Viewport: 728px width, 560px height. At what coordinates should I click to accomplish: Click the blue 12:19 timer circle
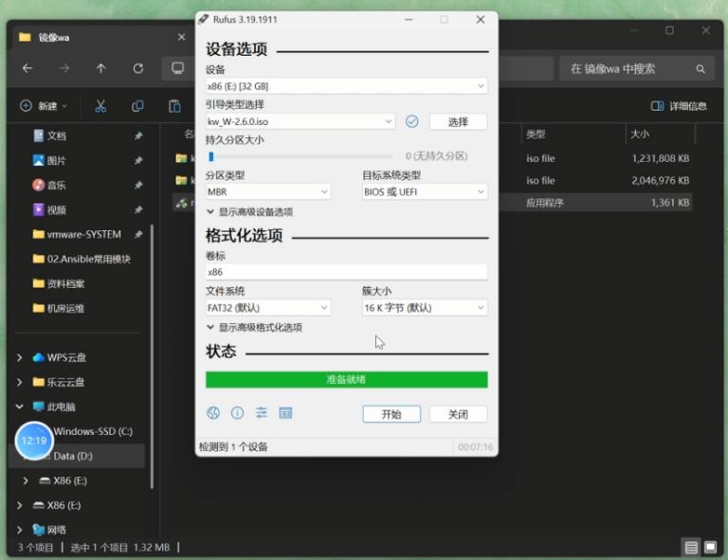click(34, 441)
